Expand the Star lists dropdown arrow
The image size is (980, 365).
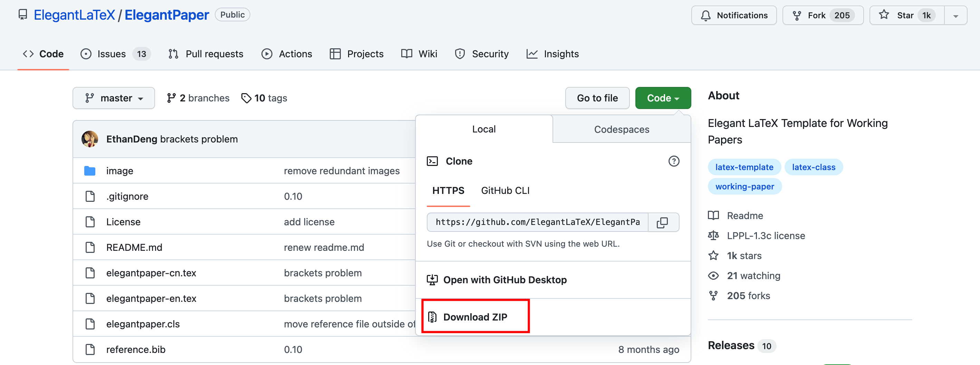[x=955, y=16]
